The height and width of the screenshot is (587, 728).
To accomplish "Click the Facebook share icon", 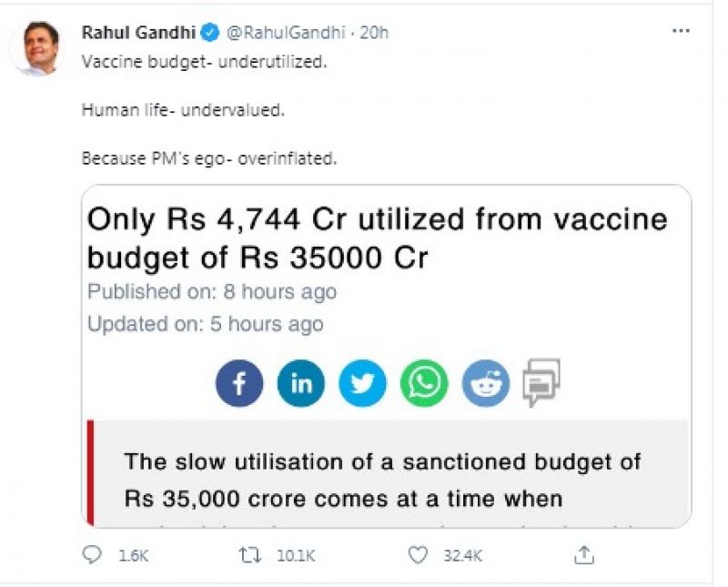I will pyautogui.click(x=239, y=383).
